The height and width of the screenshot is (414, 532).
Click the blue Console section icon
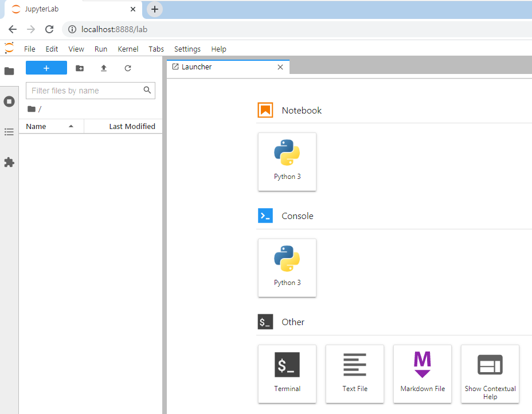[x=265, y=216]
